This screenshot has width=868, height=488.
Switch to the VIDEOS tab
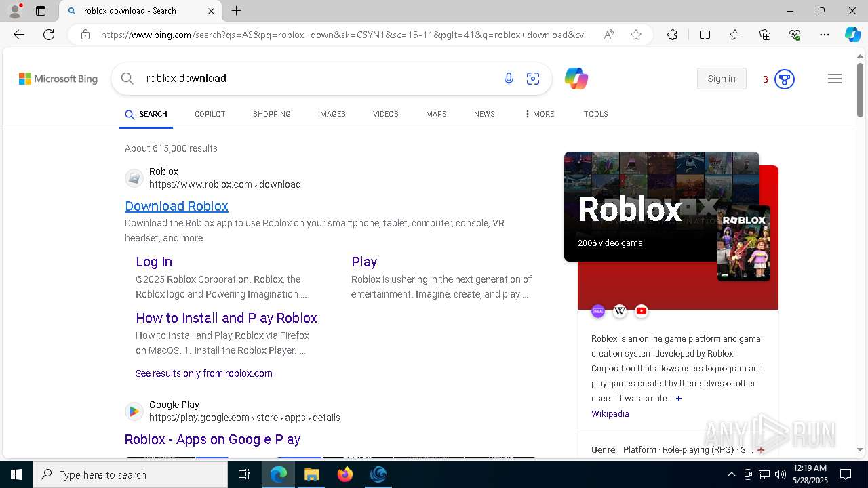point(386,114)
